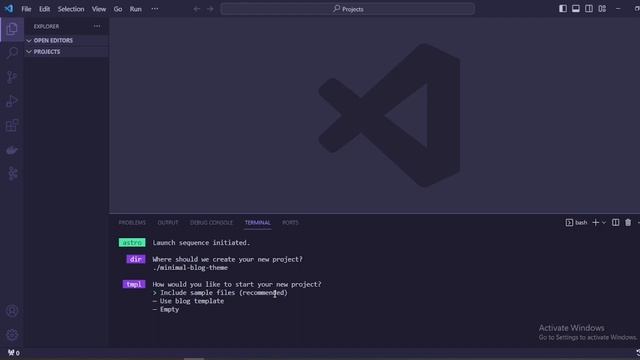640x360 pixels.
Task: Collapse the Projects folder section
Action: pyautogui.click(x=66, y=52)
